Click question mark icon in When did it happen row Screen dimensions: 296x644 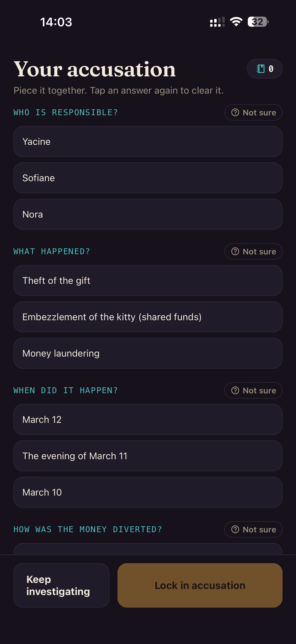pyautogui.click(x=235, y=390)
